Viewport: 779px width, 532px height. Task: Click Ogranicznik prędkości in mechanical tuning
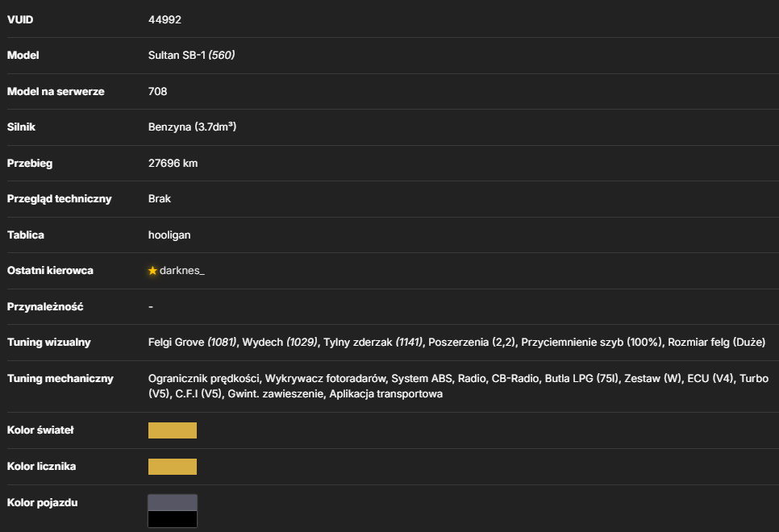(x=204, y=379)
